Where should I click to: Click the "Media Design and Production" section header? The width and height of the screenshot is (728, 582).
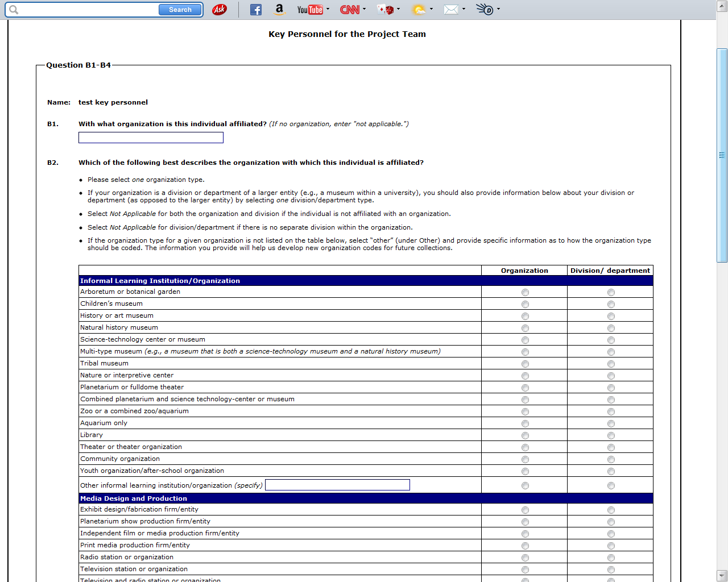point(134,498)
